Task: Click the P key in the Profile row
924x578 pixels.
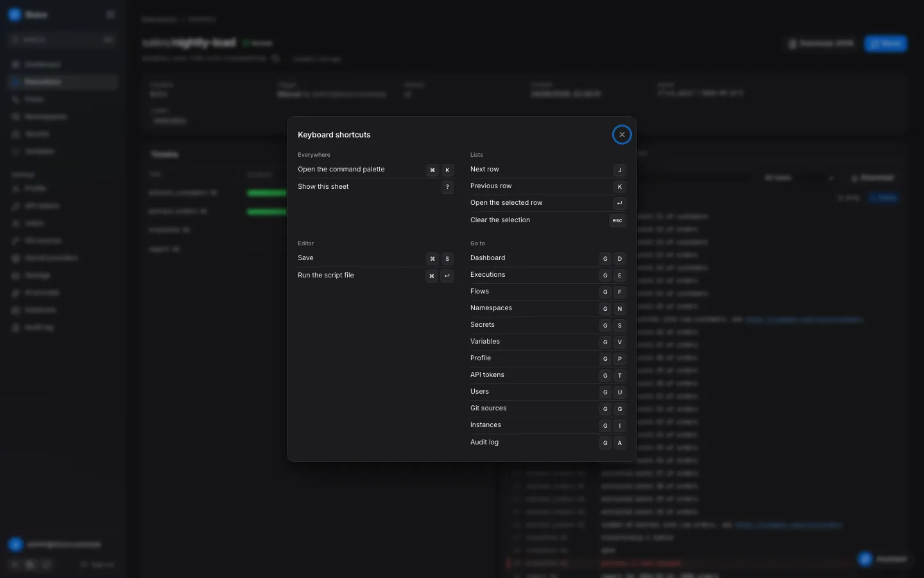Action: pos(620,359)
